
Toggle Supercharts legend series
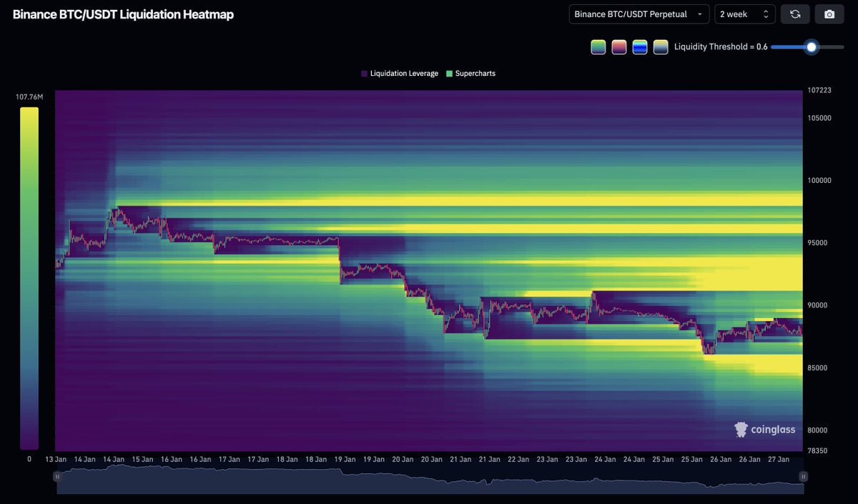click(470, 74)
